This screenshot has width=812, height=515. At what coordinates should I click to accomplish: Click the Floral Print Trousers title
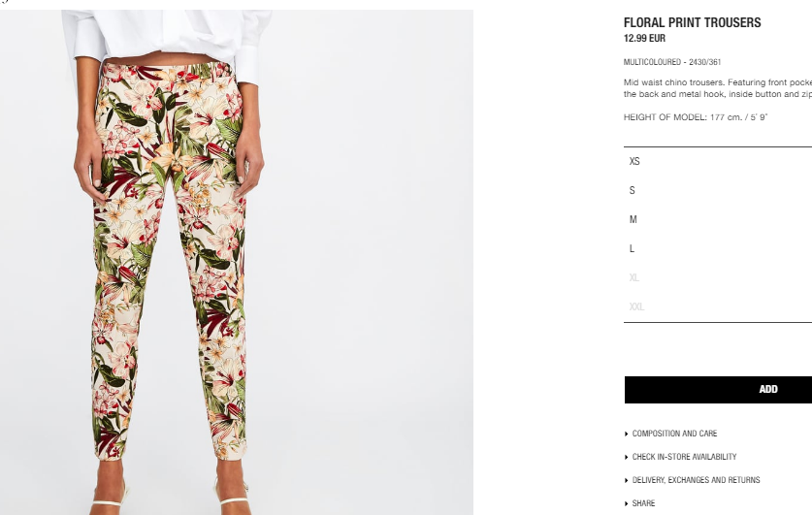point(693,22)
